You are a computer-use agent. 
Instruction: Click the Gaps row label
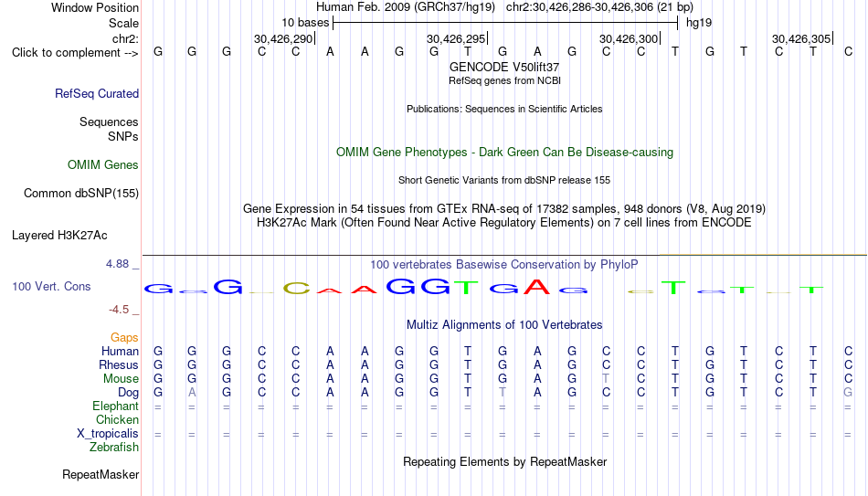(124, 338)
